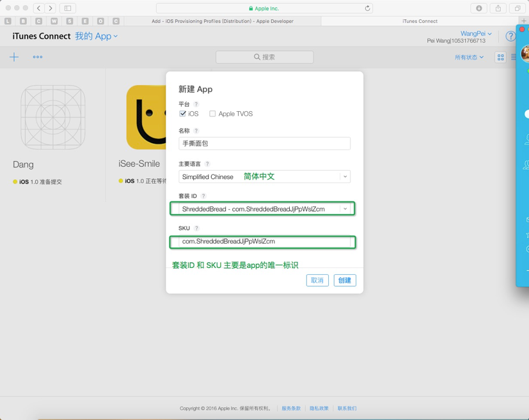Click the Safari forward navigation arrow
This screenshot has width=529, height=420.
coord(51,8)
